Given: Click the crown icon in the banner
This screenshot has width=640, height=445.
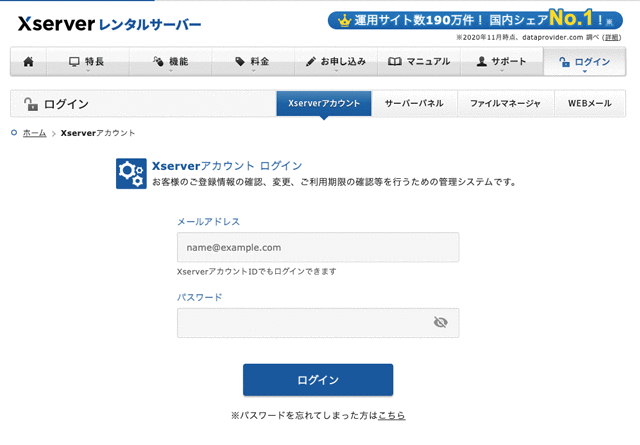Looking at the screenshot, I should click(344, 20).
